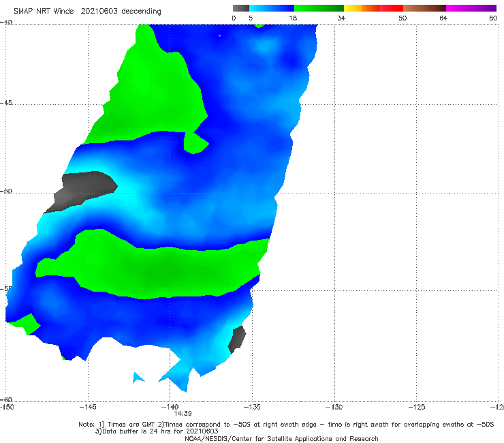Click the latitude label '-40'
This screenshot has width=504, height=443.
(6, 22)
